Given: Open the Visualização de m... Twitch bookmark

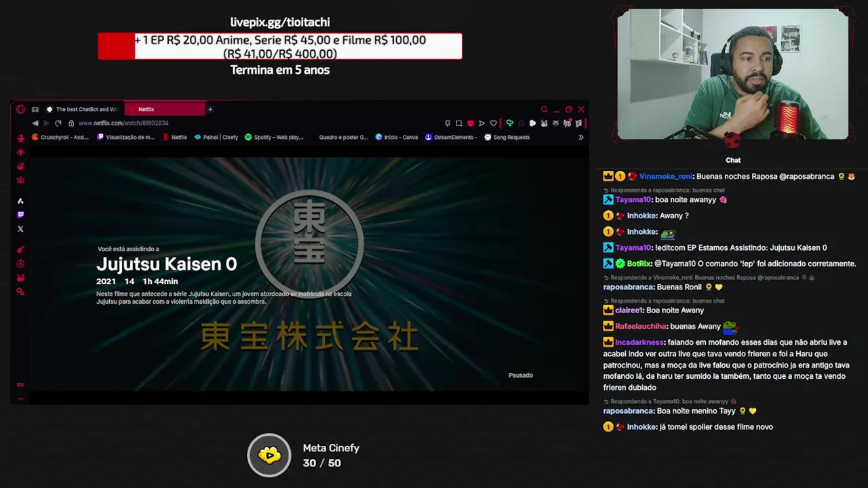Looking at the screenshot, I should point(126,137).
